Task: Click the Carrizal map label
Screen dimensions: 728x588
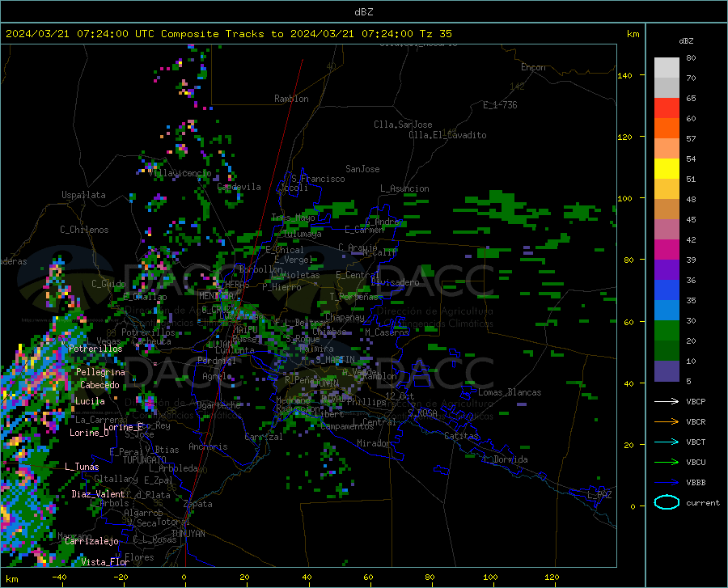Action: tap(263, 438)
